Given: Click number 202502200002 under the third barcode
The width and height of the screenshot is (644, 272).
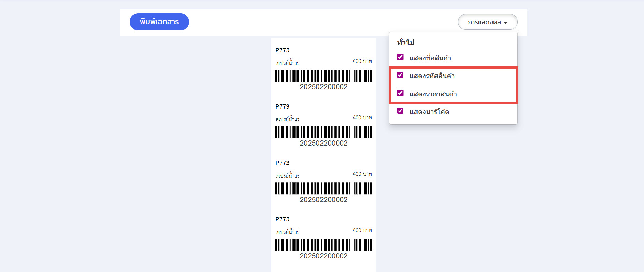Looking at the screenshot, I should tap(324, 200).
